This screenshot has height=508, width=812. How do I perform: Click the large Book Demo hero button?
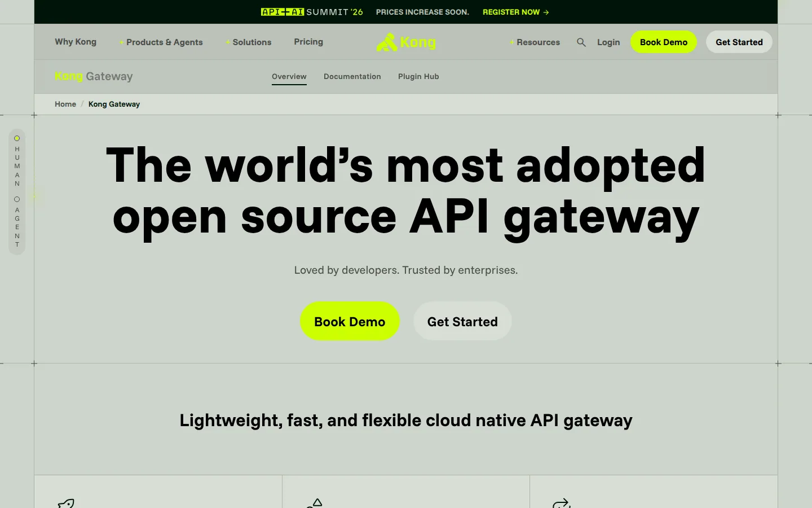[x=350, y=321]
